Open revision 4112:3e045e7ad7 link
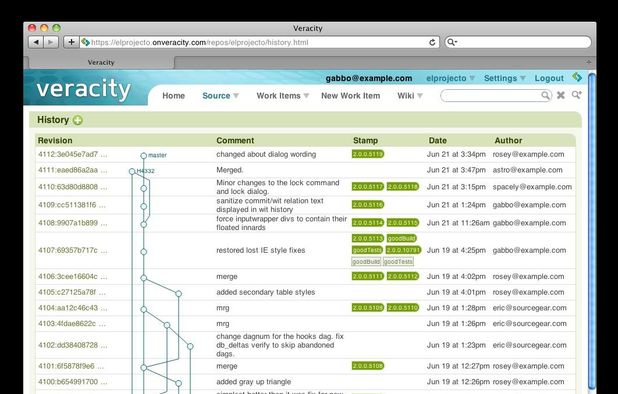The height and width of the screenshot is (394, 618). click(x=68, y=154)
